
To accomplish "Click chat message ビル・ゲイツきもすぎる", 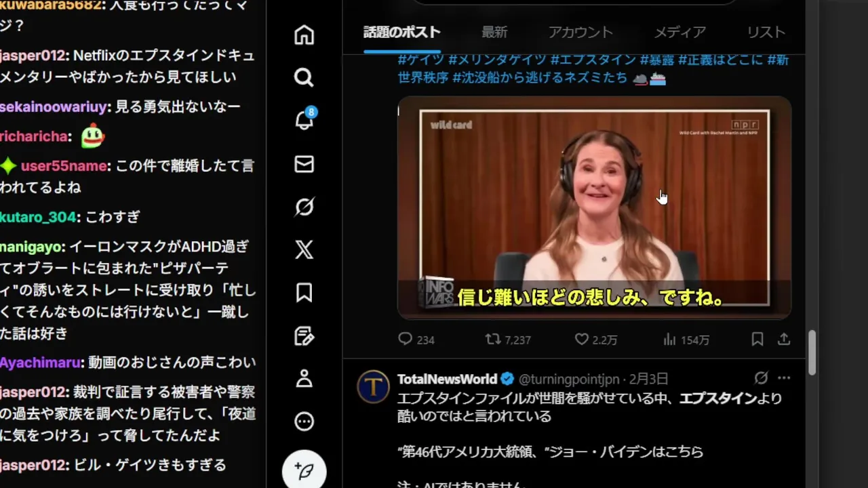I will tap(149, 465).
